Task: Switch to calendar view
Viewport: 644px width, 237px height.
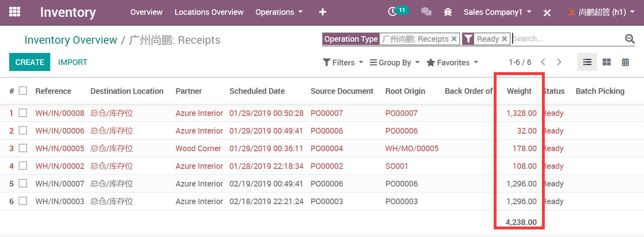Action: (x=625, y=62)
